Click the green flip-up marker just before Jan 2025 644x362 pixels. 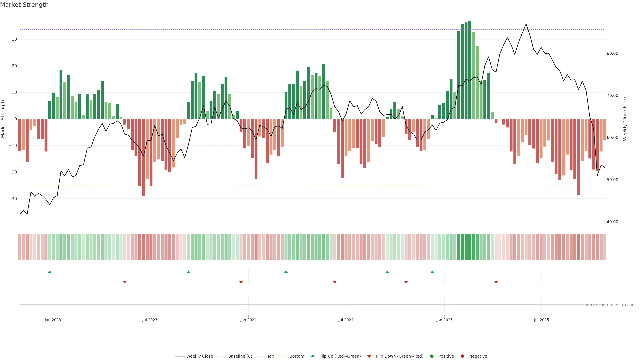pyautogui.click(x=432, y=272)
